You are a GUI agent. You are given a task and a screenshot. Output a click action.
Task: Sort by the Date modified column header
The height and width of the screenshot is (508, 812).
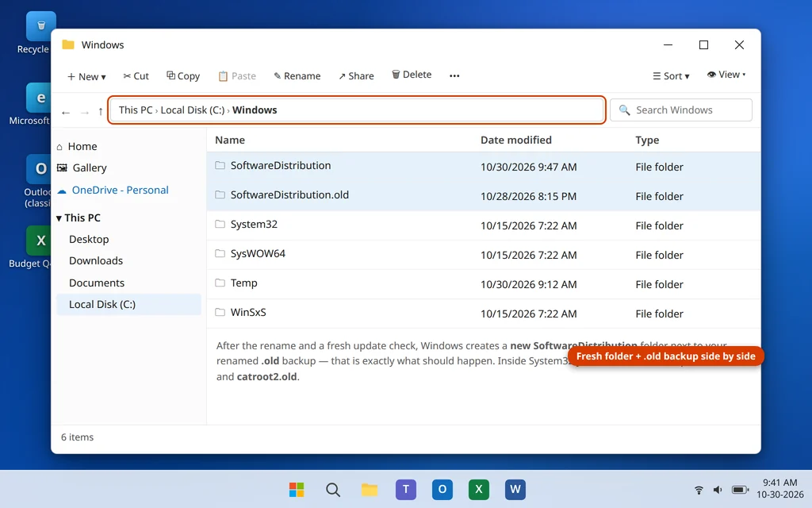pos(515,140)
